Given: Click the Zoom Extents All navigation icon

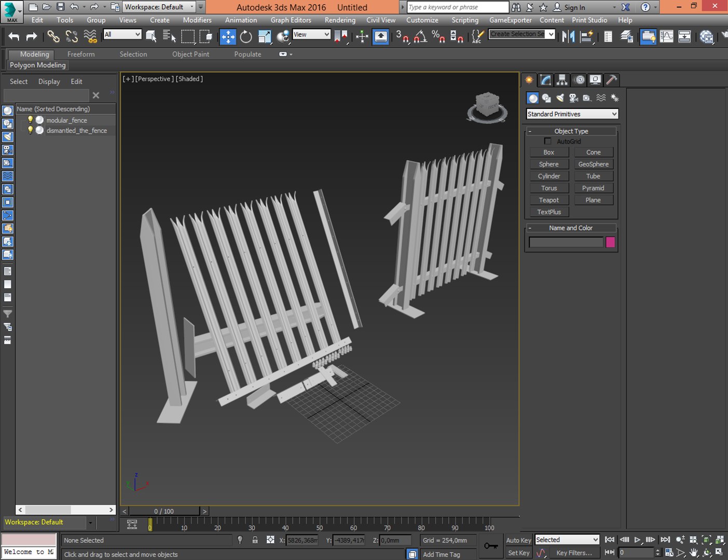Looking at the screenshot, I should 720,540.
